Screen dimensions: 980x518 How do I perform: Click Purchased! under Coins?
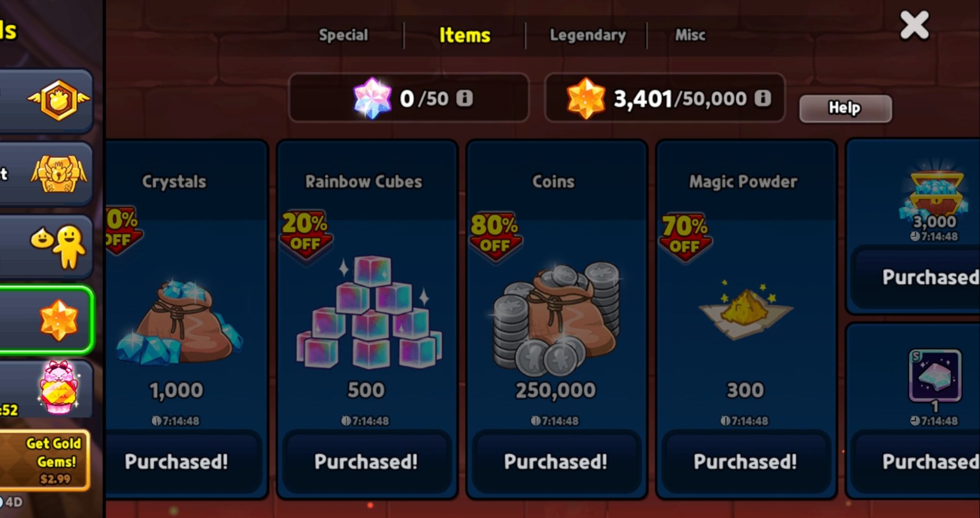point(556,462)
